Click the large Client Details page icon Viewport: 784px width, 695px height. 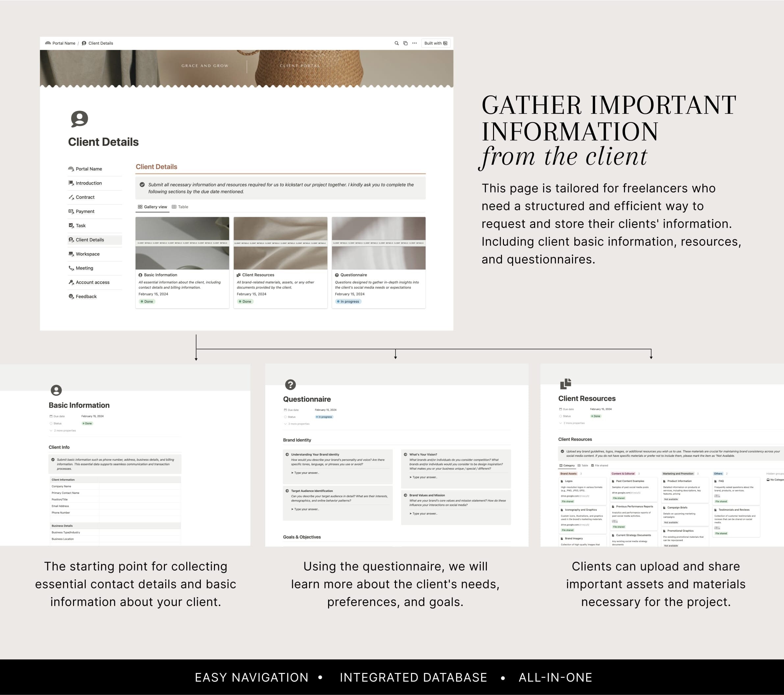point(79,119)
